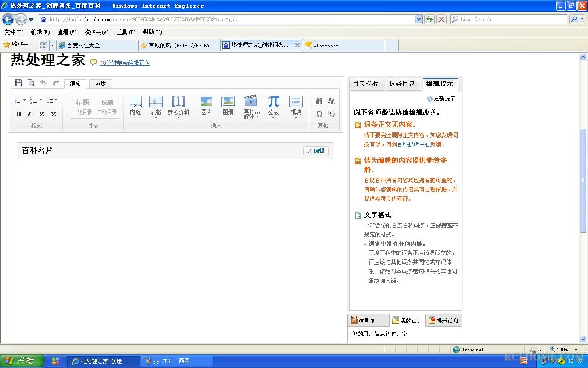
Task: Insert special character with the Ω icon
Action: click(x=319, y=114)
